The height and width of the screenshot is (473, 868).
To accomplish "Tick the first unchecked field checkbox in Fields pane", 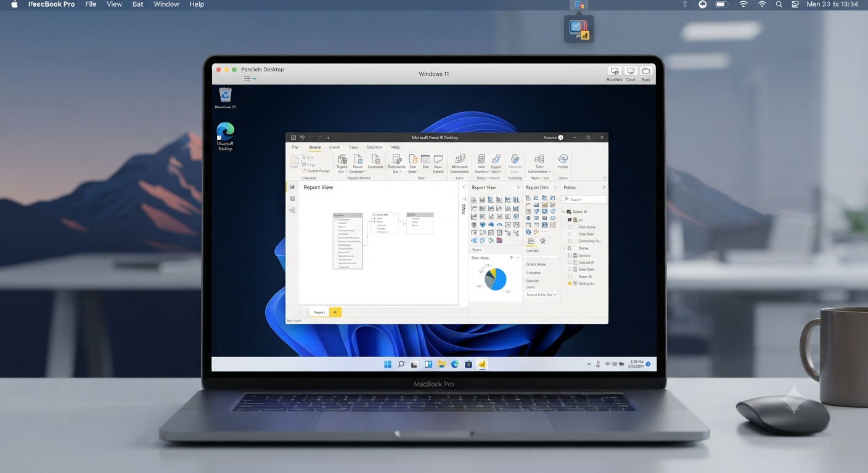I will [570, 227].
